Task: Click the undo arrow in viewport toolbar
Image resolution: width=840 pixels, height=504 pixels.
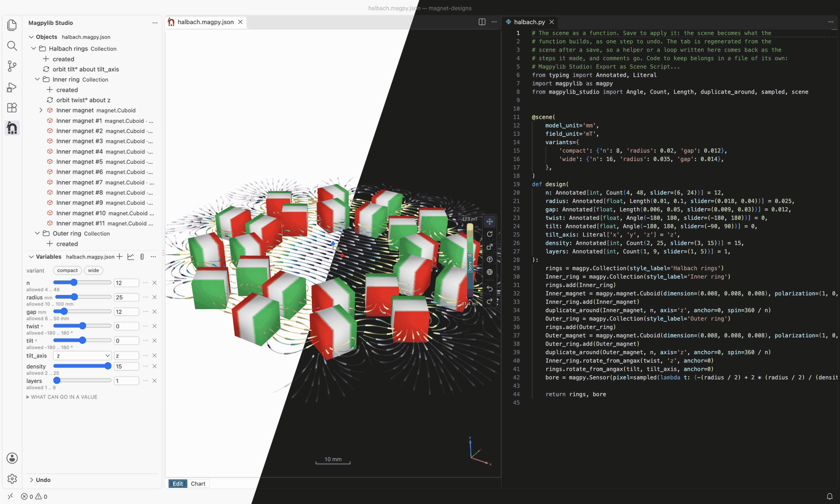Action: [490, 289]
